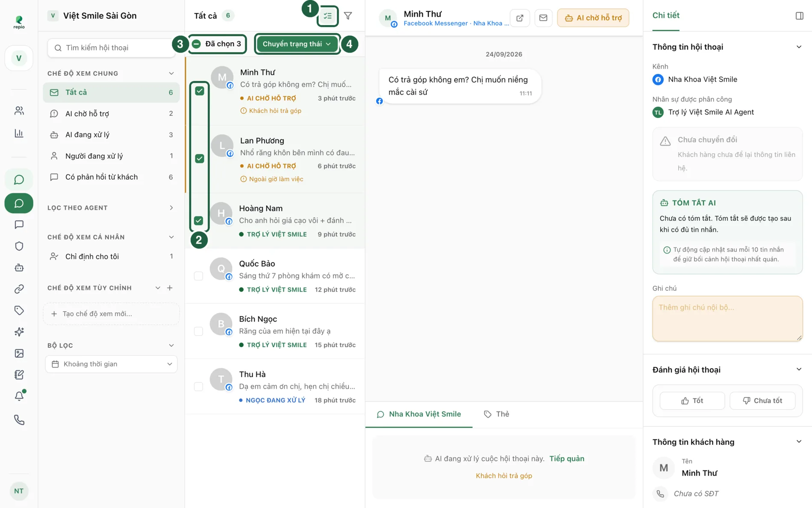Collapse Chế độ xem chung section
This screenshot has width=812, height=508.
tap(171, 74)
